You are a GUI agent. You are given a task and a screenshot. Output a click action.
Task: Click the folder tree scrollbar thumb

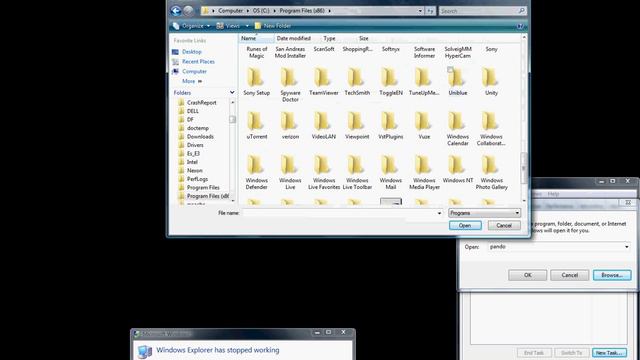[x=233, y=119]
